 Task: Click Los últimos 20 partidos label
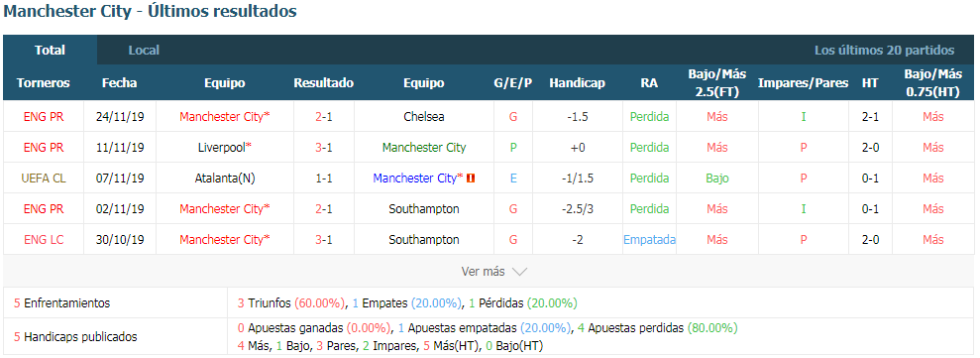click(x=884, y=50)
